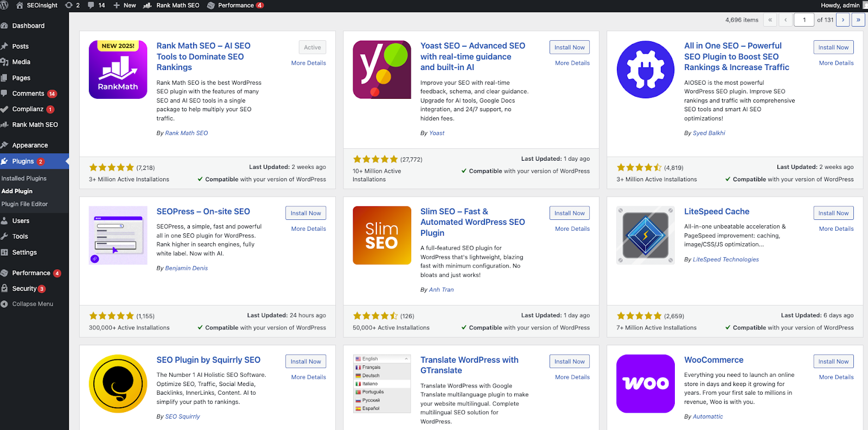
Task: Open the Rank Math plugin thumbnail
Action: click(118, 69)
